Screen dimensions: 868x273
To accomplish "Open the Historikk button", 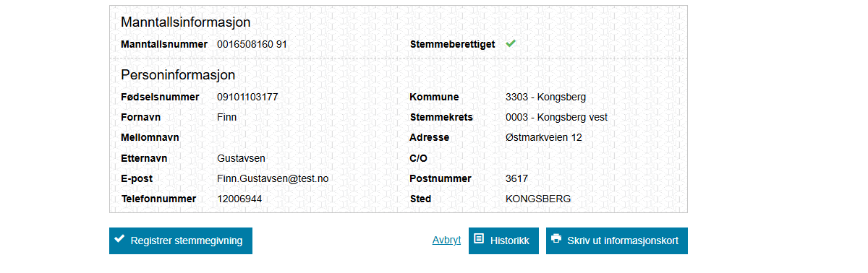I will [x=503, y=241].
